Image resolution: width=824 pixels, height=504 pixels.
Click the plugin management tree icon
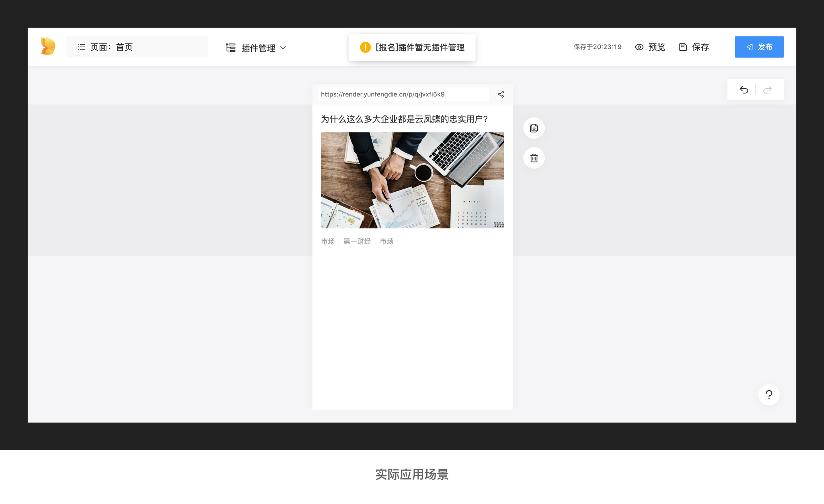[231, 48]
